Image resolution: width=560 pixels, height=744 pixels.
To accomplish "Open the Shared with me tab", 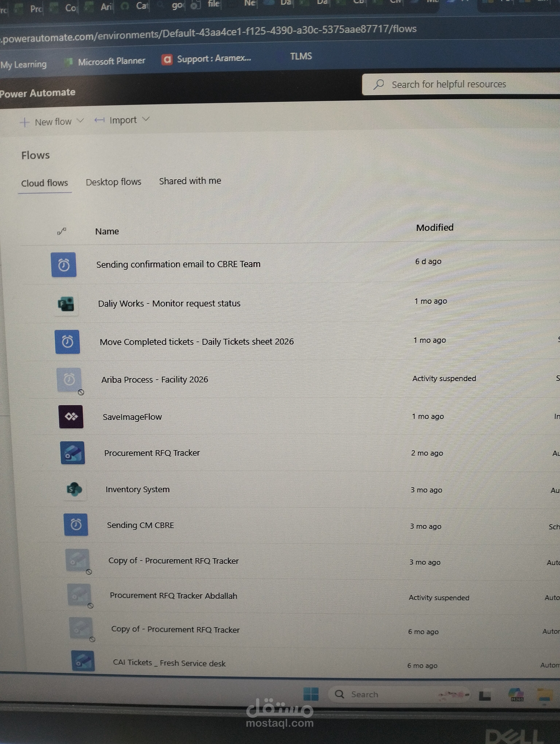I will [190, 181].
